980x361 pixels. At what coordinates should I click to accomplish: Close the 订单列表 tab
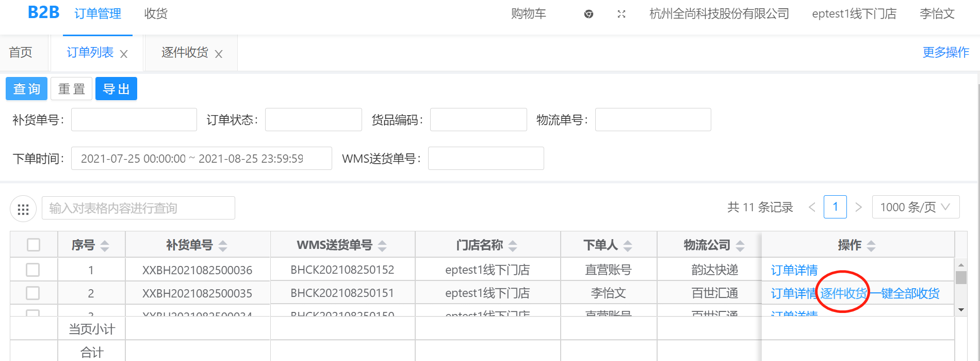[x=124, y=54]
